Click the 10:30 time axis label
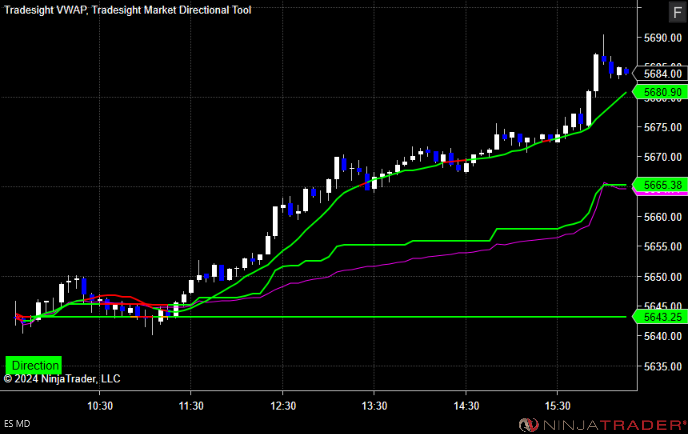 pyautogui.click(x=100, y=406)
